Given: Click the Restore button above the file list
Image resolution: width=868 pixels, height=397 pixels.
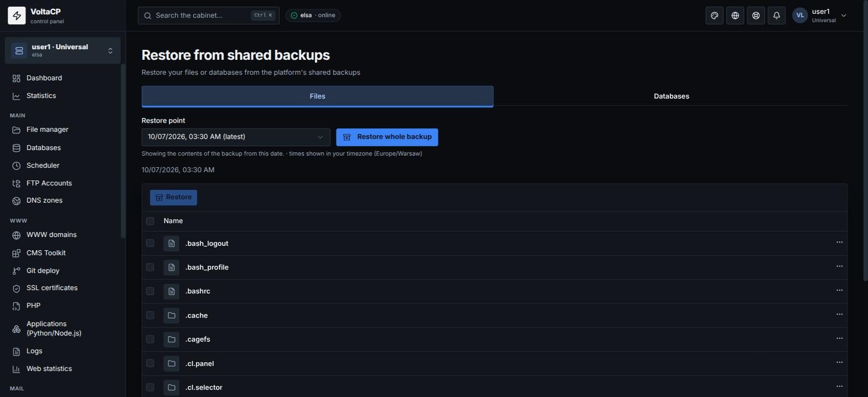Looking at the screenshot, I should pos(173,198).
